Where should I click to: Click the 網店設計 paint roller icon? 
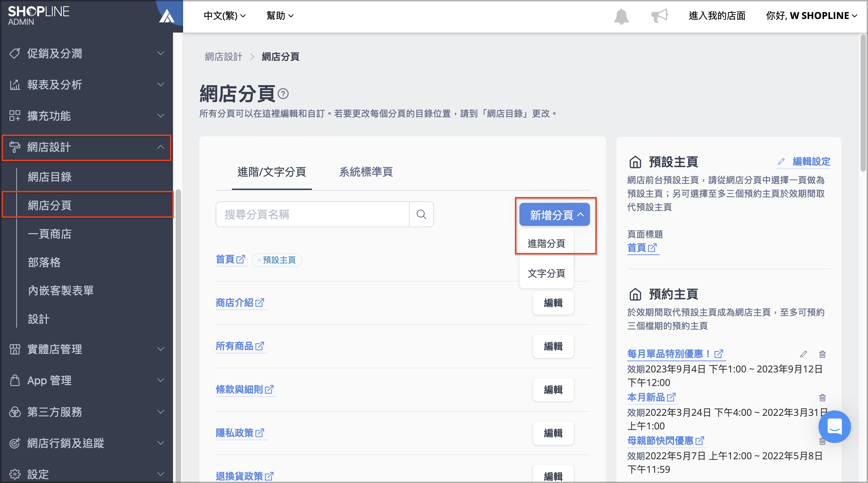click(x=15, y=147)
